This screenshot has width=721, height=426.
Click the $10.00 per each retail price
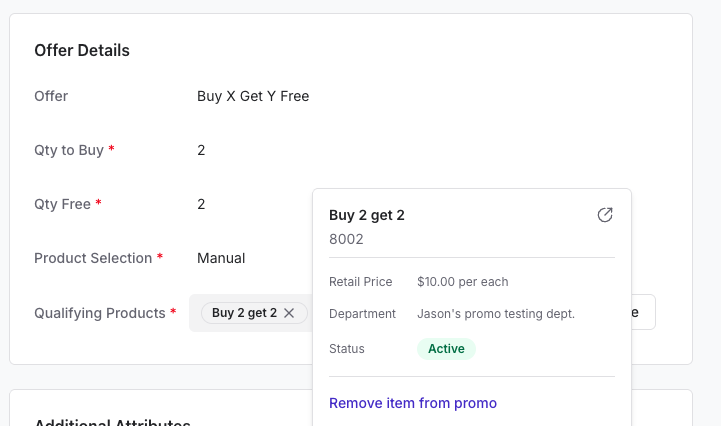463,282
